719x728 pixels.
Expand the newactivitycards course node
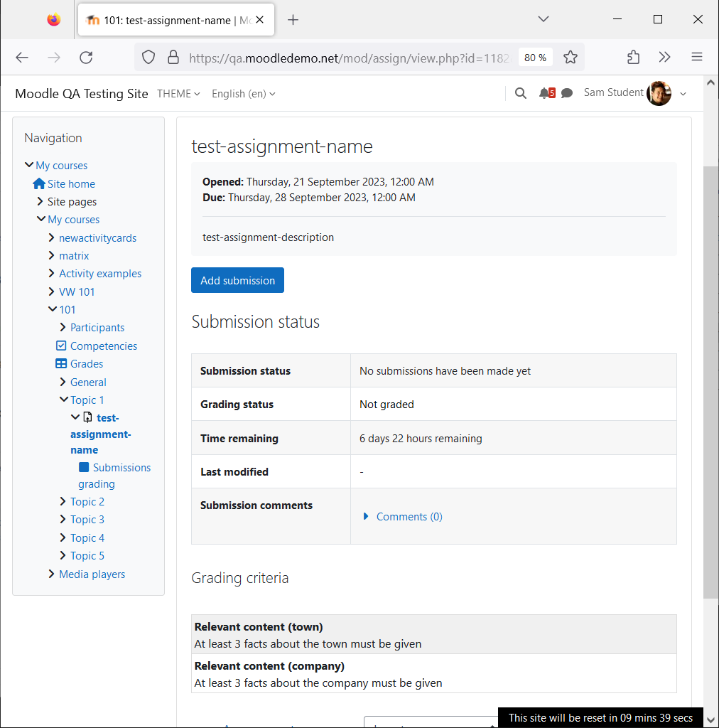[x=51, y=237]
